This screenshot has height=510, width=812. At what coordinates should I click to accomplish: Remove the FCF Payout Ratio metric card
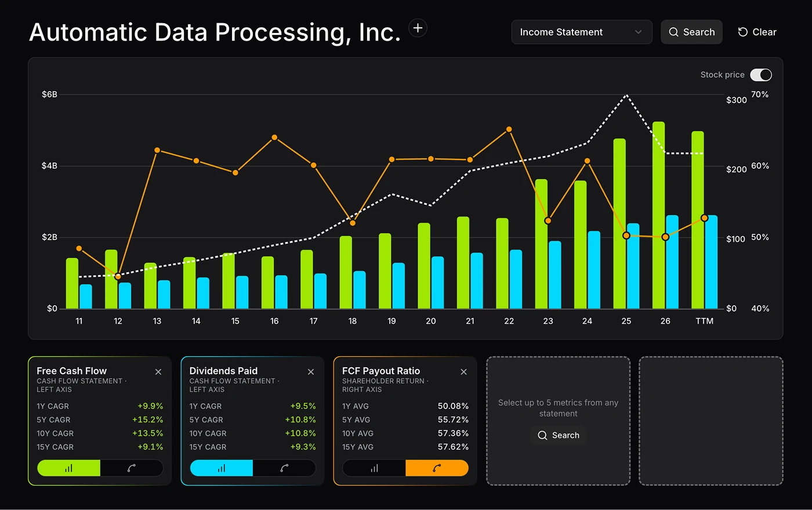coord(463,372)
